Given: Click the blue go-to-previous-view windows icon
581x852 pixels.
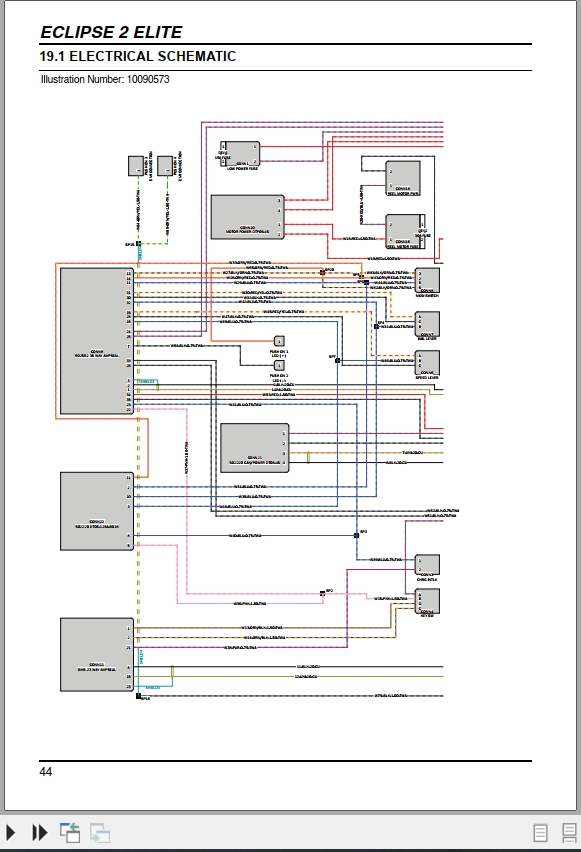Looking at the screenshot, I should click(70, 832).
